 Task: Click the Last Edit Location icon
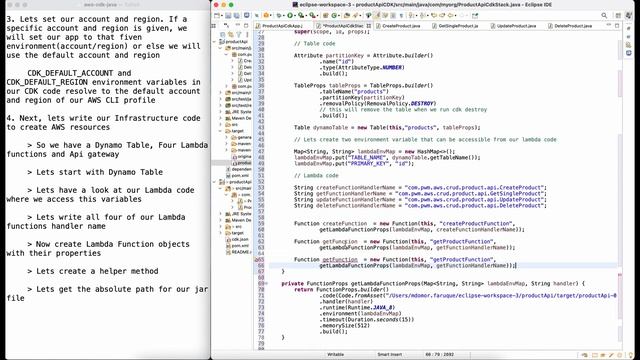(x=434, y=16)
